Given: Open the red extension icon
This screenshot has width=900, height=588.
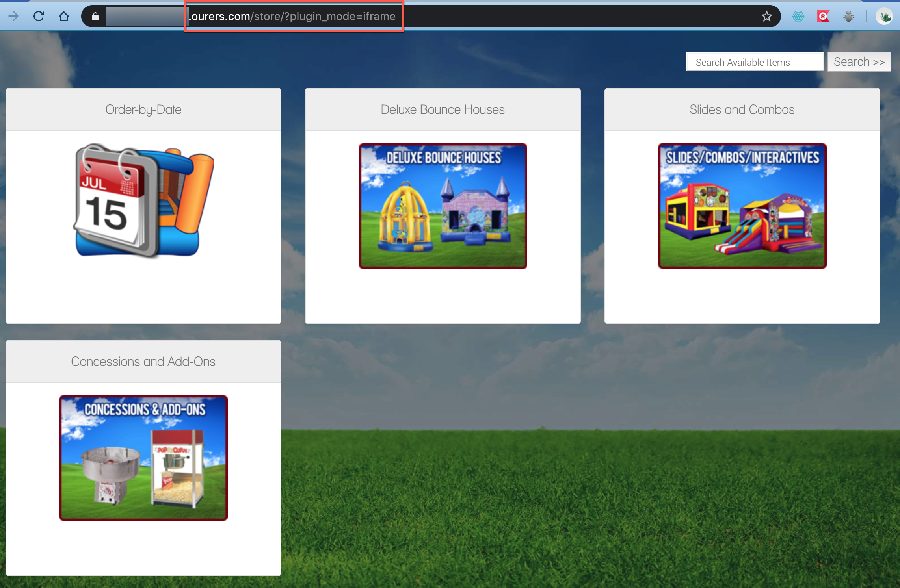Looking at the screenshot, I should [823, 17].
